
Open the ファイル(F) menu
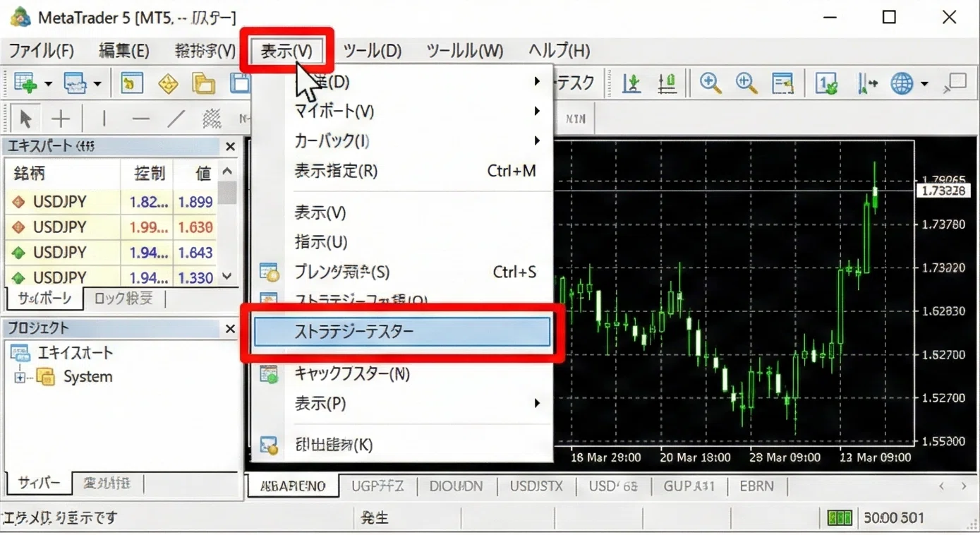(42, 51)
